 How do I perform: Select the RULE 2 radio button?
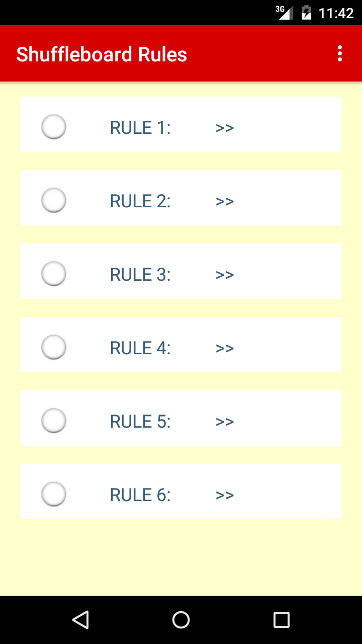coord(54,200)
